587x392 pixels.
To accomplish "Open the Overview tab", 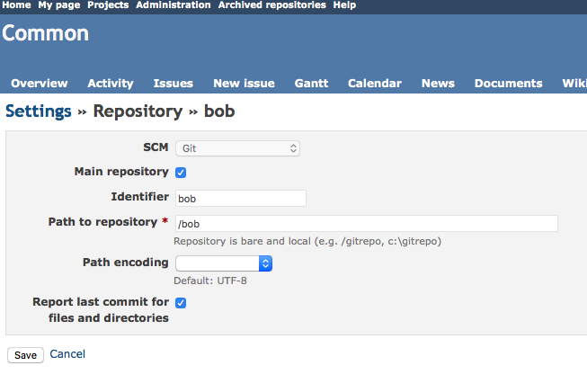I will (x=40, y=83).
